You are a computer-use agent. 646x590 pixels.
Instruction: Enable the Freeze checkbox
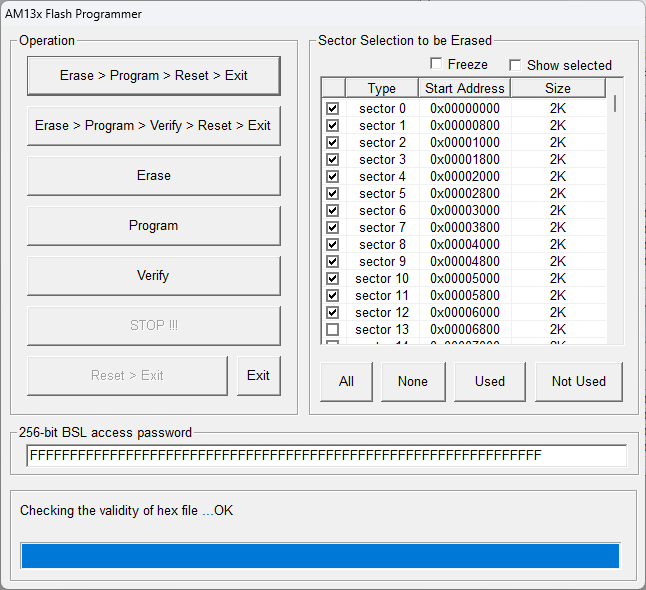(436, 64)
